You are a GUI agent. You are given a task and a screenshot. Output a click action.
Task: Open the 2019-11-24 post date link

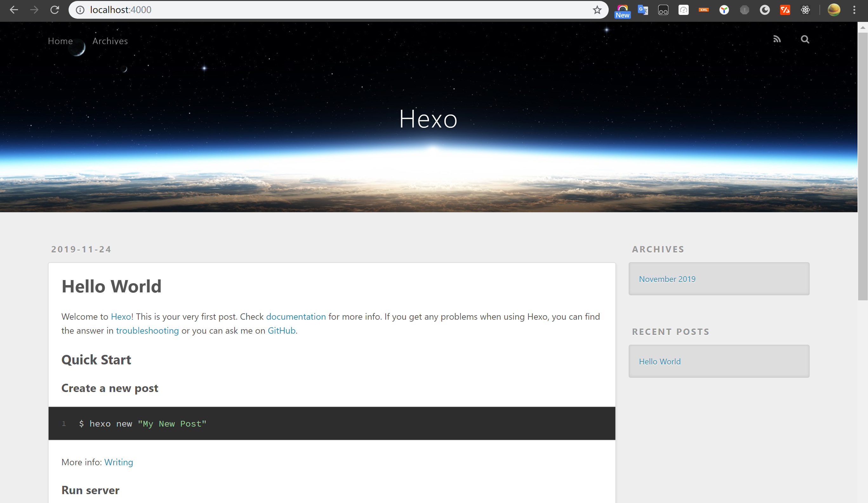tap(81, 249)
